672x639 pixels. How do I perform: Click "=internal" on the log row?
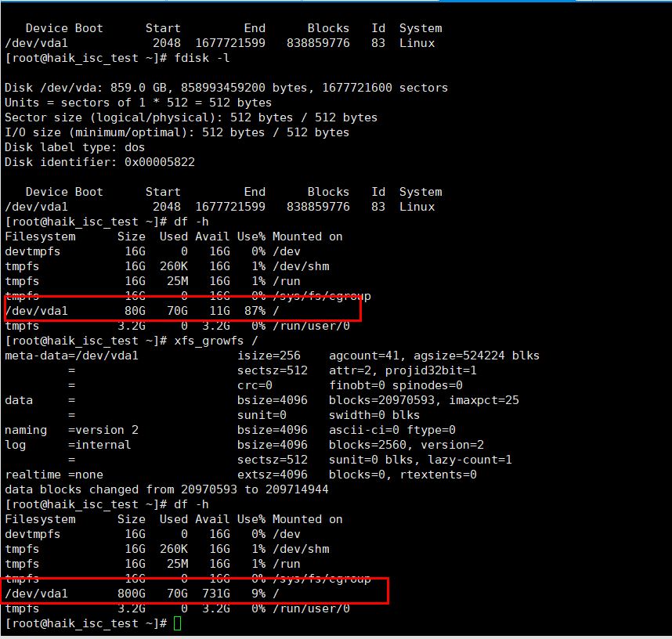click(99, 445)
